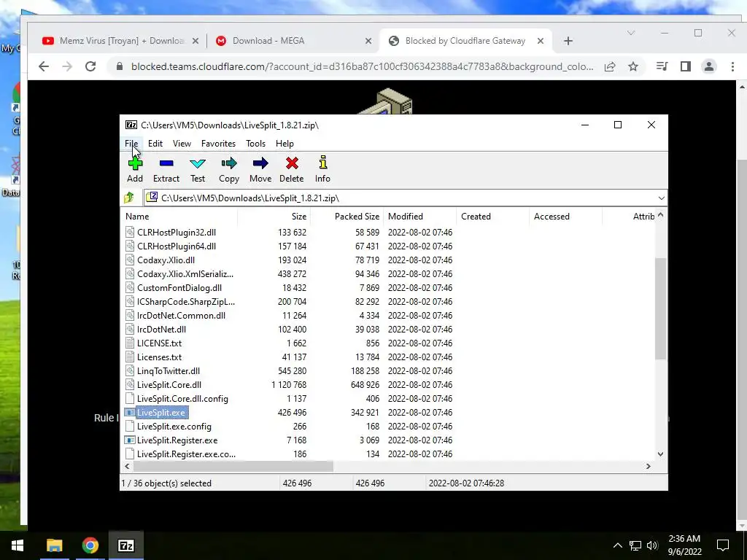Close the Blocked by Cloudflare Gateway tab
This screenshot has width=747, height=560.
coord(541,41)
